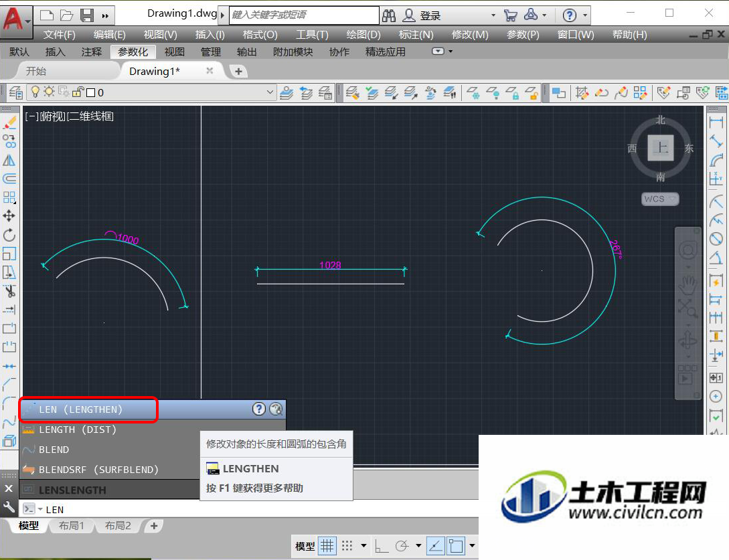
Task: Open Help dropdown arrow
Action: tap(585, 16)
